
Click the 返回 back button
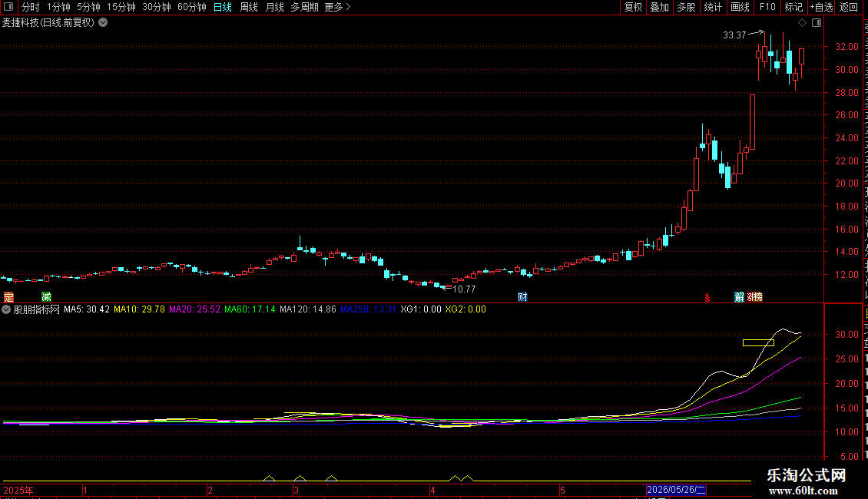click(848, 7)
